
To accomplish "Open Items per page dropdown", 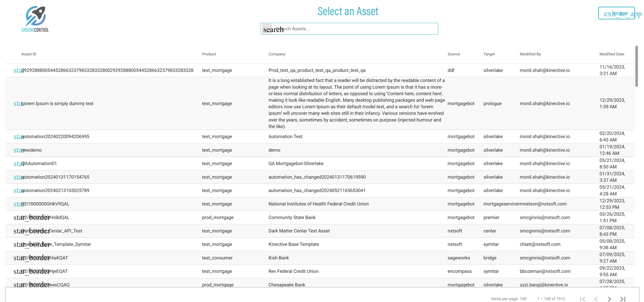I will coord(523,299).
